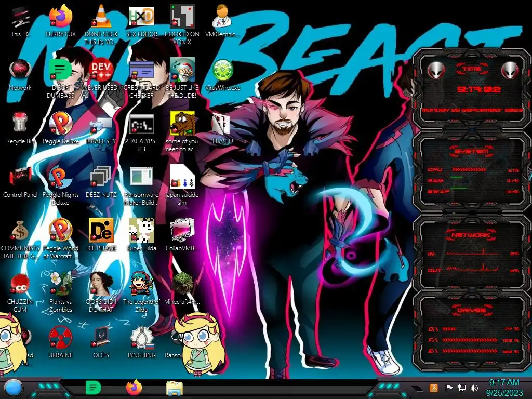Screen dimensions: 532x399
Task: Open the This PC desktop icon
Action: pyautogui.click(x=20, y=21)
